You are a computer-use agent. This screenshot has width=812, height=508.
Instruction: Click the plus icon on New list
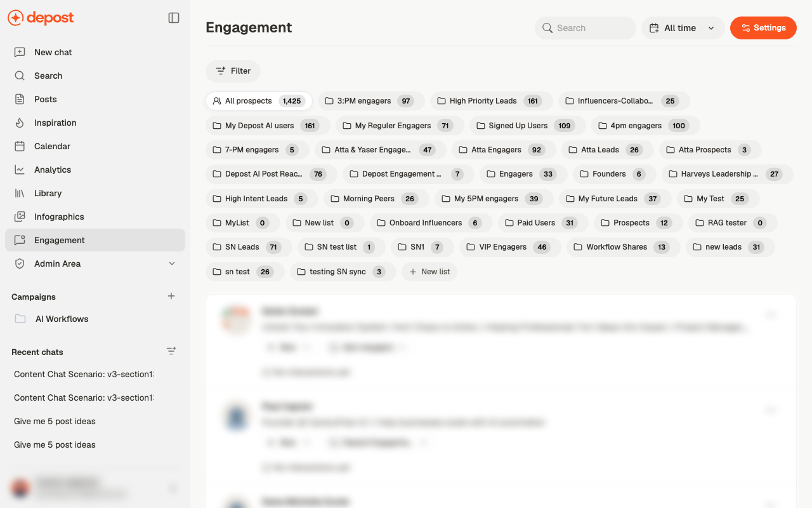pos(413,272)
